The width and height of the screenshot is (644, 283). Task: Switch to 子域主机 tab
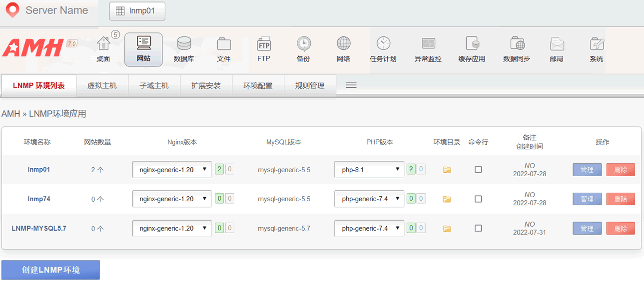tap(154, 85)
